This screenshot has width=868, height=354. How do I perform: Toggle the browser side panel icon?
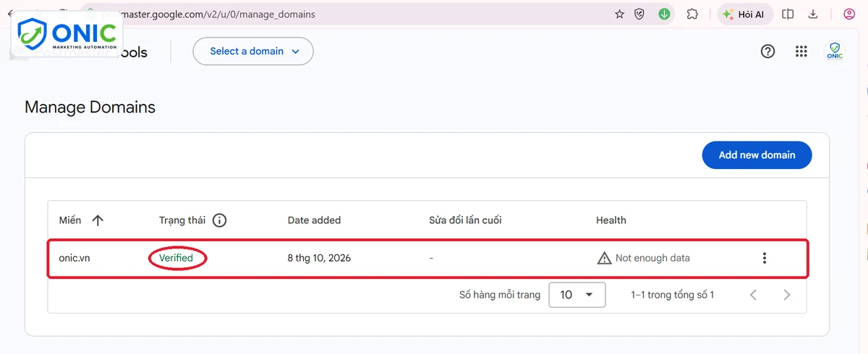(788, 14)
